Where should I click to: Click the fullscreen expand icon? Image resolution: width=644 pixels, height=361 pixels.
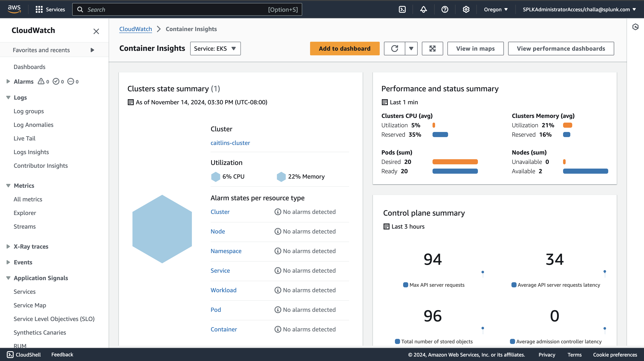(432, 49)
